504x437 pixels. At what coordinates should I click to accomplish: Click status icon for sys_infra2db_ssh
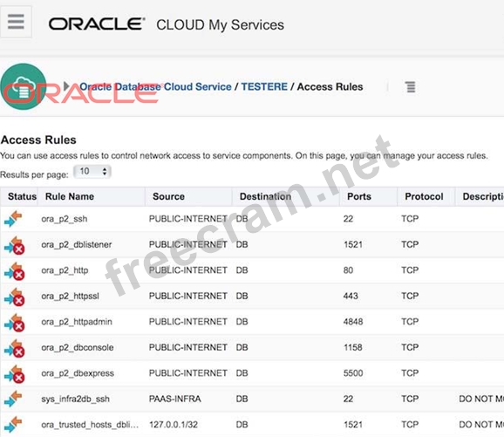tap(13, 399)
